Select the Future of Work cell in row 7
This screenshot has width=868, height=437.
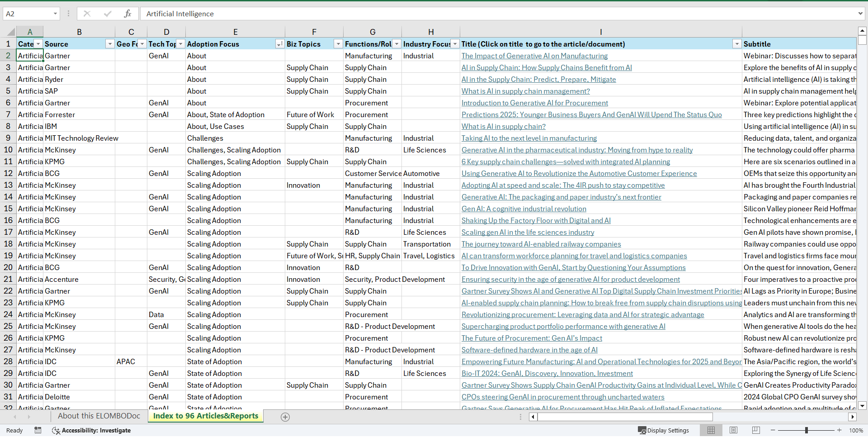pyautogui.click(x=314, y=114)
